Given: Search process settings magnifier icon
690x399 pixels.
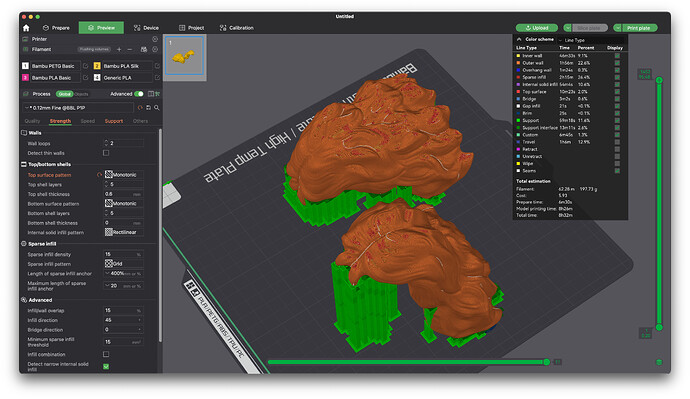Looking at the screenshot, I should [157, 108].
